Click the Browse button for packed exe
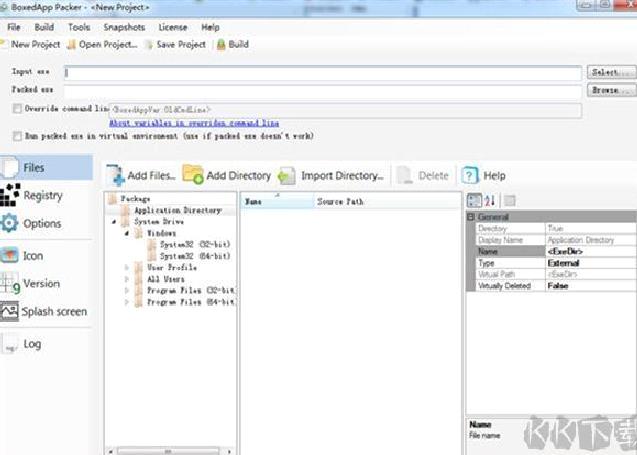Viewport: 637px width, 455px height. click(x=611, y=90)
